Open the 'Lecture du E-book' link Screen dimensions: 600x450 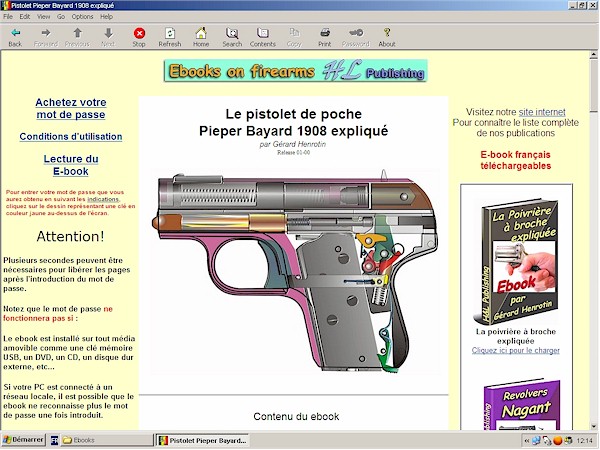click(71, 165)
